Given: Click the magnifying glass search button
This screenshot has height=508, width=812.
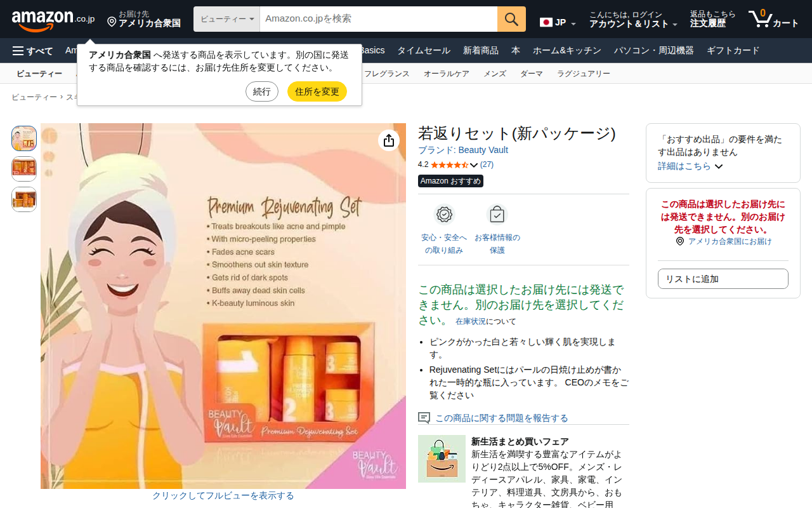Looking at the screenshot, I should (x=511, y=19).
